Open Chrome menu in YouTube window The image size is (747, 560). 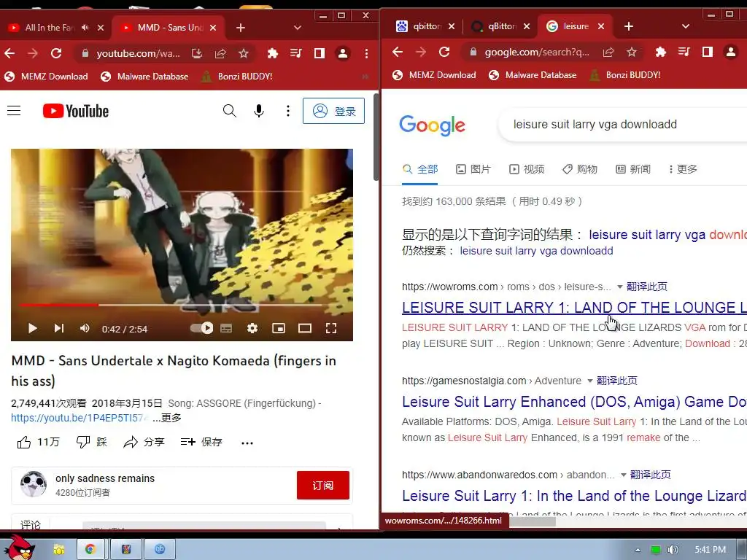click(x=366, y=53)
